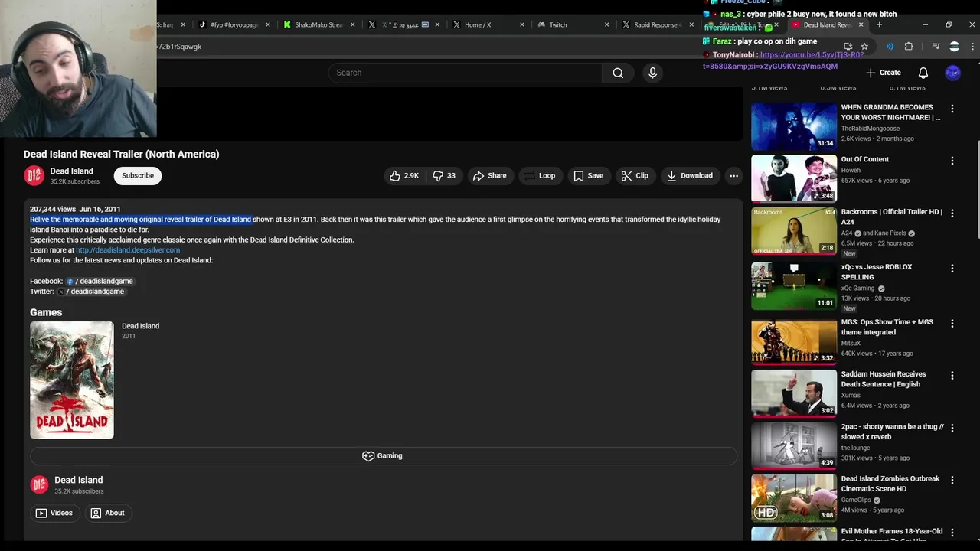Switch to Rapid Response tab
Image resolution: width=980 pixels, height=551 pixels.
click(657, 24)
